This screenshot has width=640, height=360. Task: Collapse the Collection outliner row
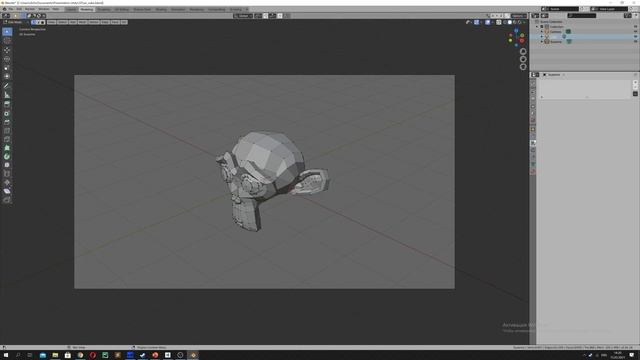tap(537, 27)
